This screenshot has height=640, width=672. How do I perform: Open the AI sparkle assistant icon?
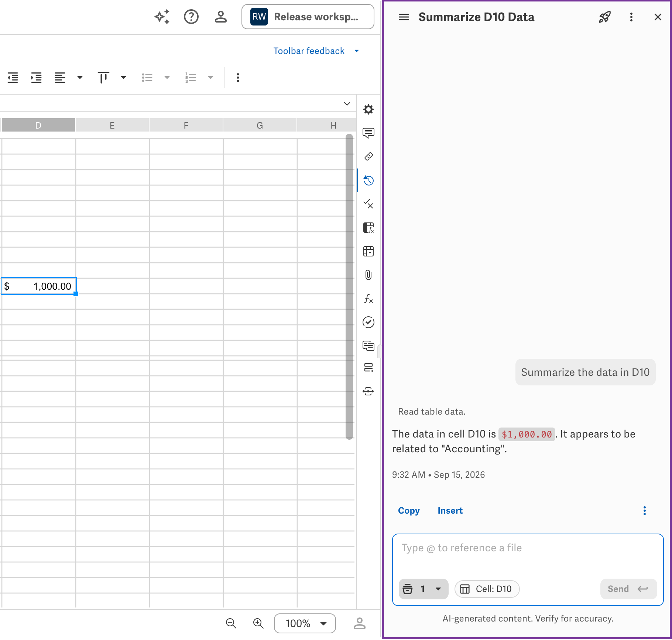162,17
